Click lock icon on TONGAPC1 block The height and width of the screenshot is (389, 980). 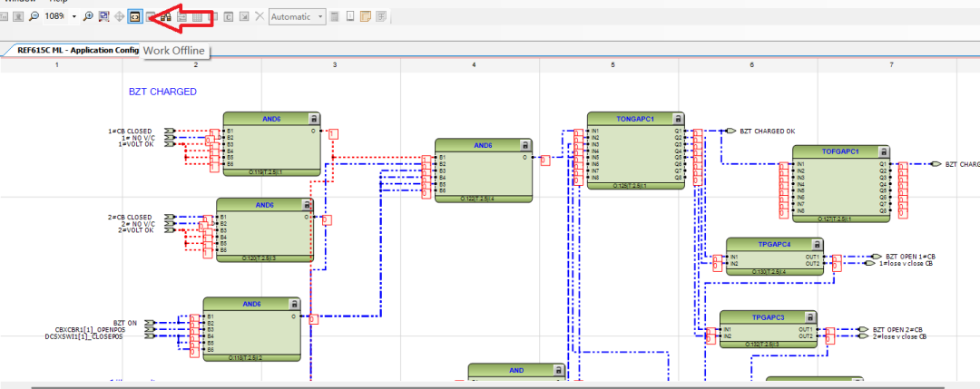coord(678,119)
